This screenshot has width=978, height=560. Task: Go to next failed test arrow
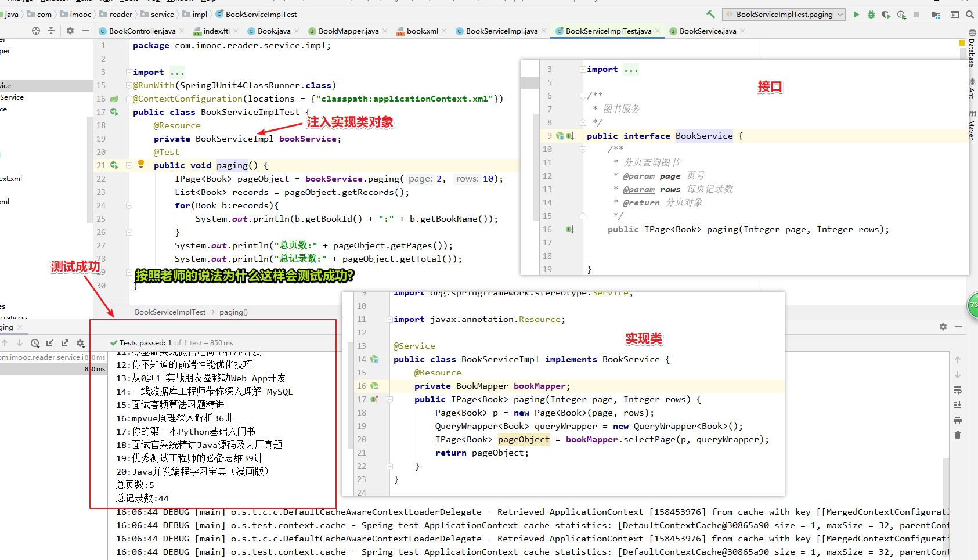(20, 343)
